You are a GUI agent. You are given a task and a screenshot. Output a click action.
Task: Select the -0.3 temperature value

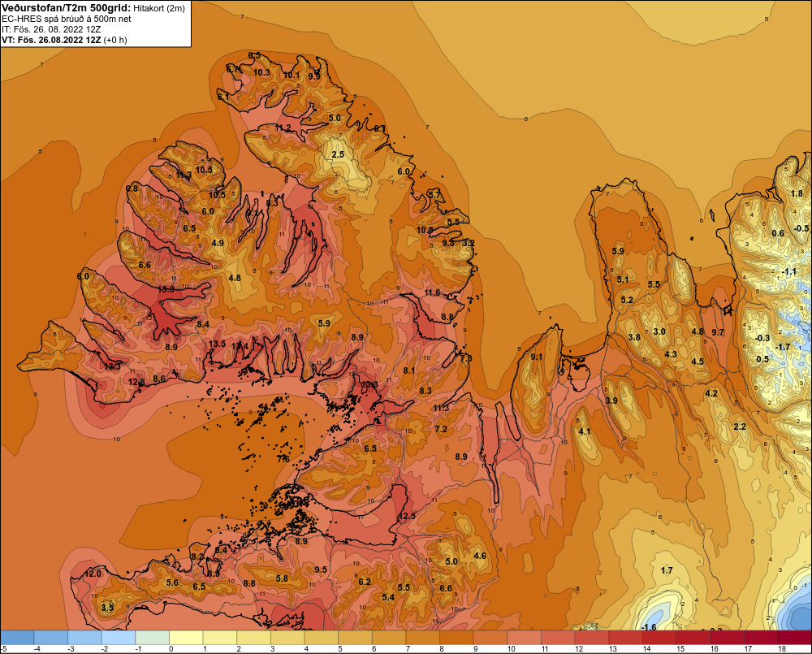pos(762,338)
